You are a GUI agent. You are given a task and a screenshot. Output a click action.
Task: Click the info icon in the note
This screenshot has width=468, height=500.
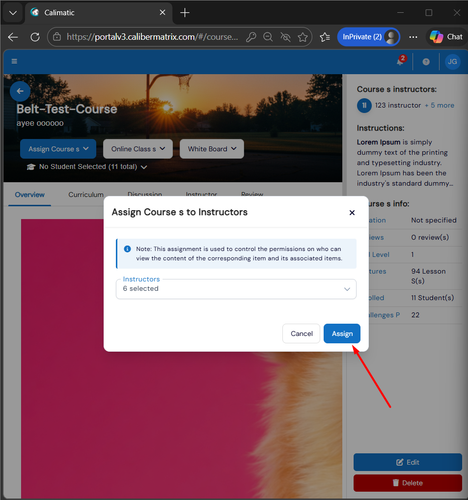(127, 249)
